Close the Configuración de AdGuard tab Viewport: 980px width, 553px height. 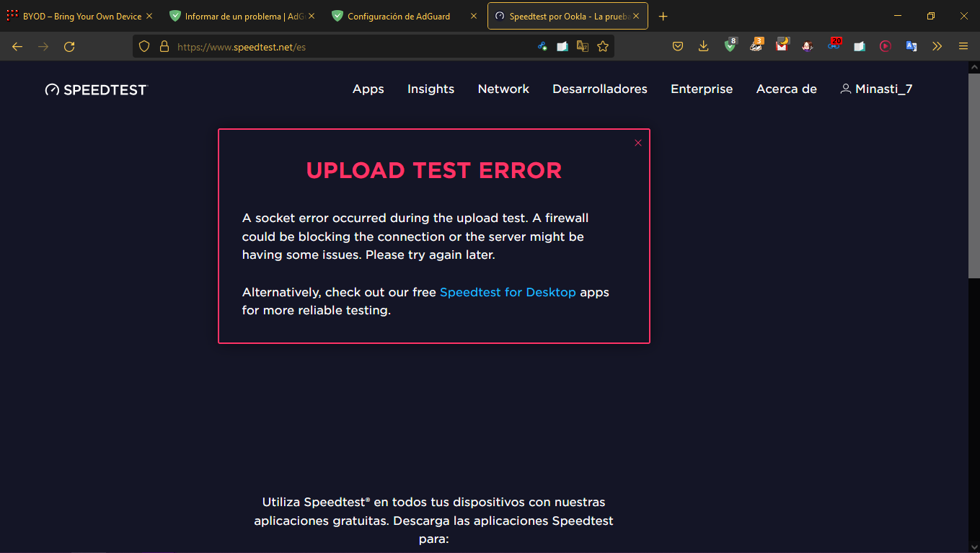[x=474, y=16]
